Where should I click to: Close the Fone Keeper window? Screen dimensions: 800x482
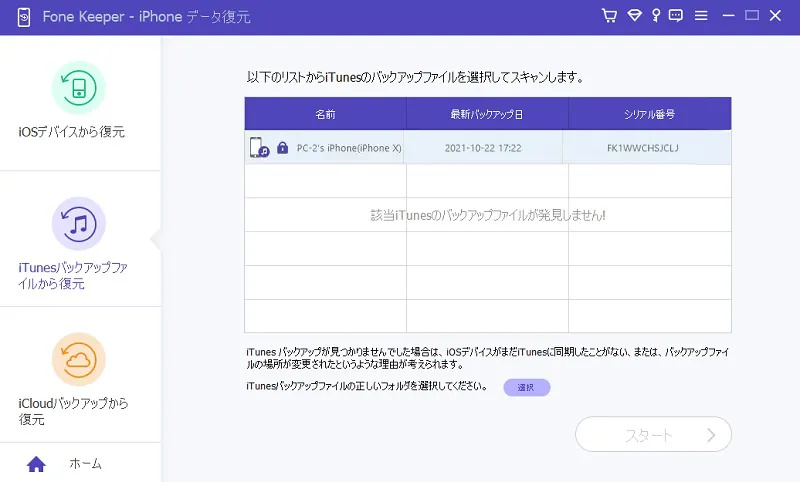point(776,16)
